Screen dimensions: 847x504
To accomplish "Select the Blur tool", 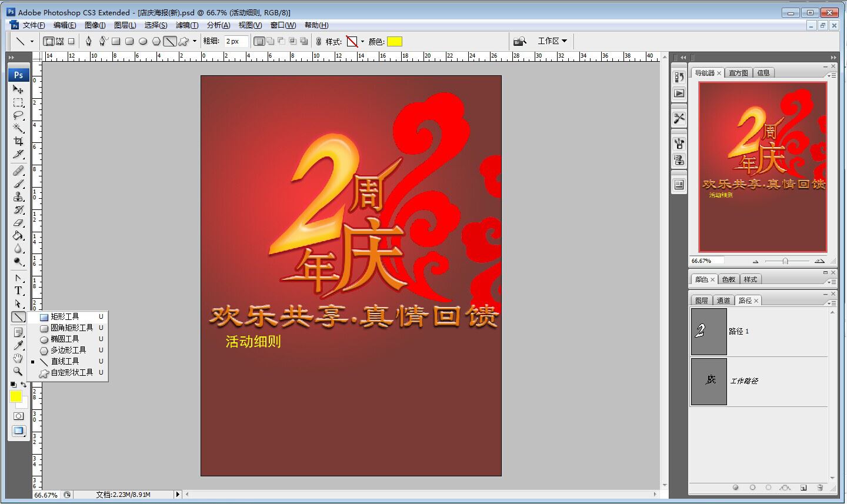I will [18, 248].
